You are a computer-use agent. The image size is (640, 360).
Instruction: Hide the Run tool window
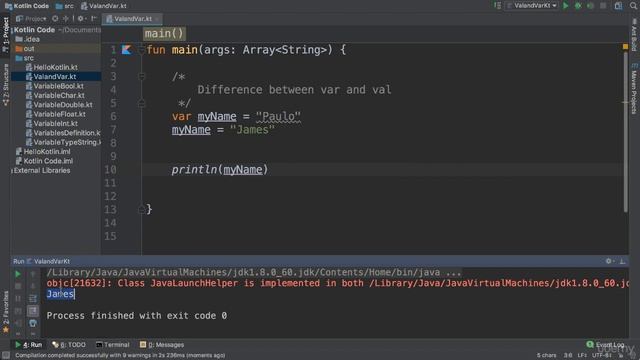tap(622, 261)
